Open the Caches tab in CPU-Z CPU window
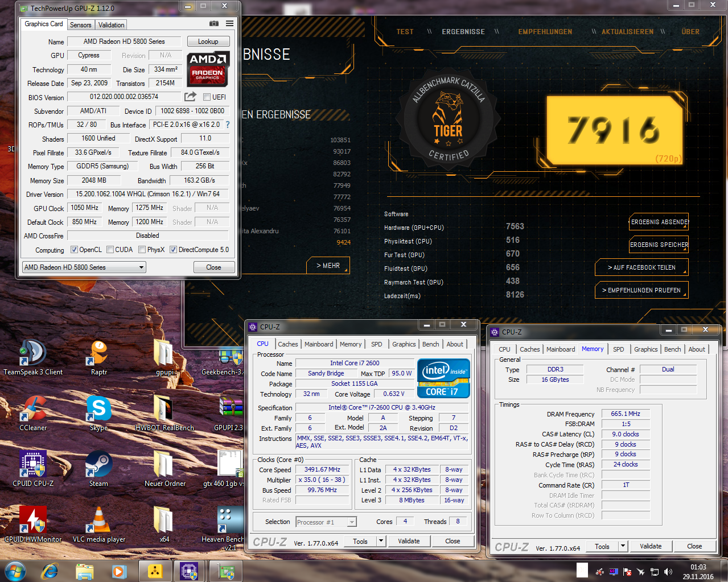 click(x=288, y=344)
